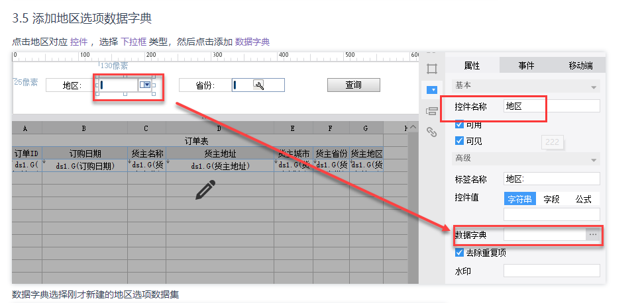
Task: Select the 属性 tab
Action: point(472,65)
